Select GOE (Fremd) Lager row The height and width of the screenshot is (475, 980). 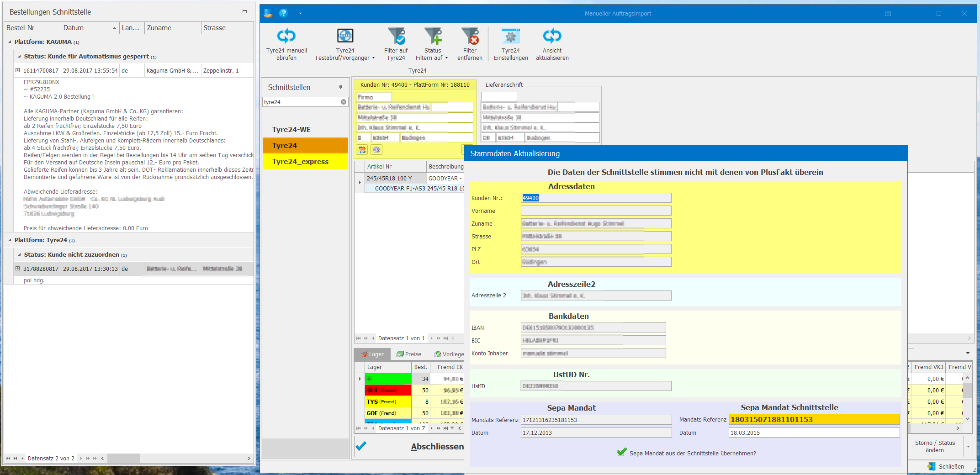(x=388, y=413)
